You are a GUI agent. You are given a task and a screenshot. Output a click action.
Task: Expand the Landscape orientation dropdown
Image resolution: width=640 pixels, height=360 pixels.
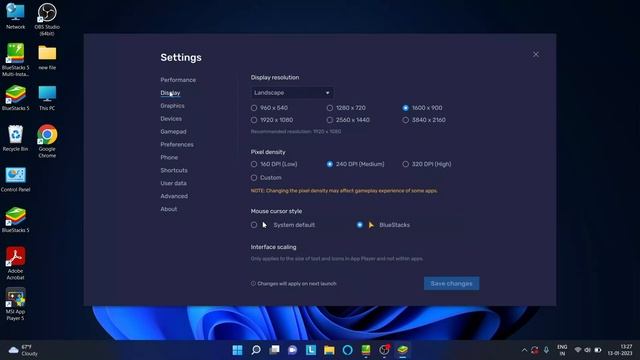coord(292,93)
